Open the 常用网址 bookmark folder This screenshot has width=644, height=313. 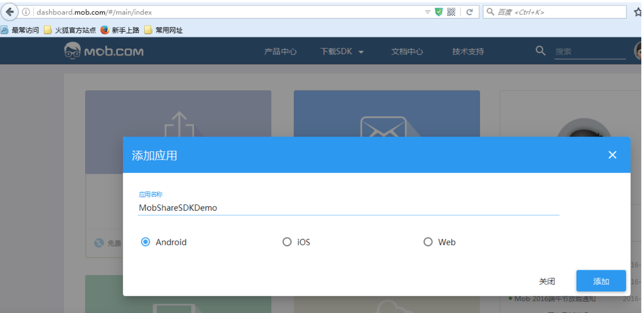[163, 30]
